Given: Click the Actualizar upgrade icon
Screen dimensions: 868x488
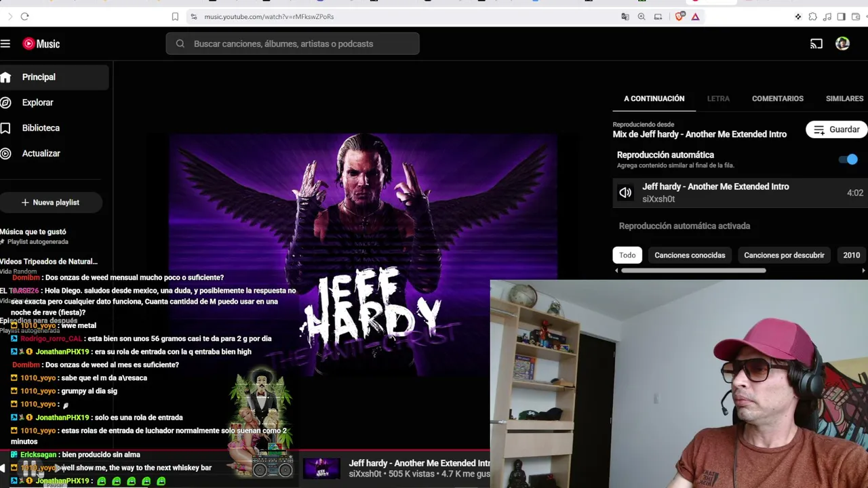Looking at the screenshot, I should click(x=5, y=154).
